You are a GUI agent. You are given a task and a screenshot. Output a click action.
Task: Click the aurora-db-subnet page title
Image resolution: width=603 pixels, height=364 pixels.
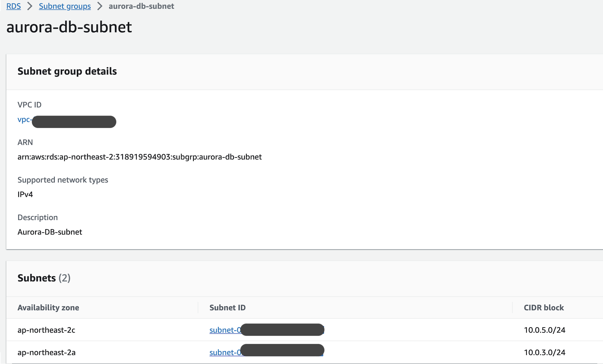point(69,27)
